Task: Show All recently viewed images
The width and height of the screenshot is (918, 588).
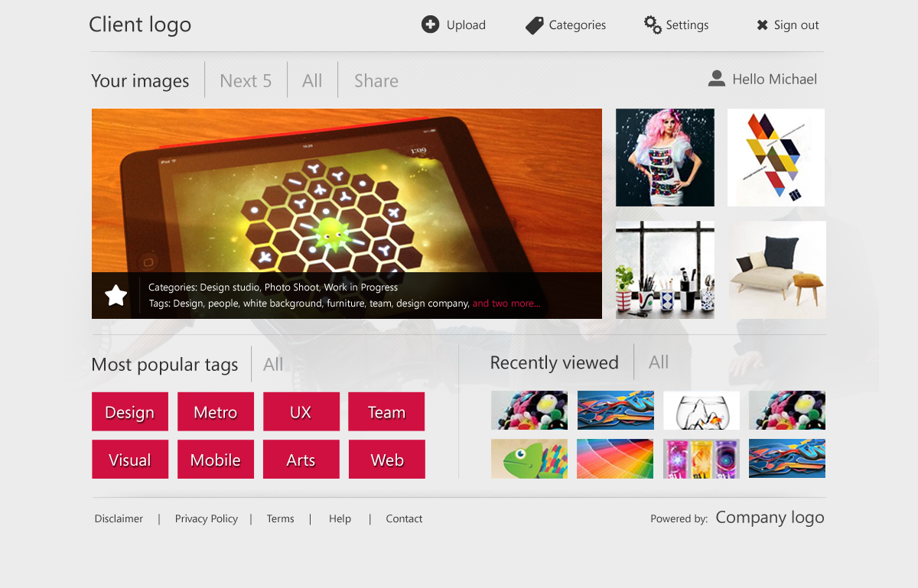Action: pyautogui.click(x=659, y=362)
